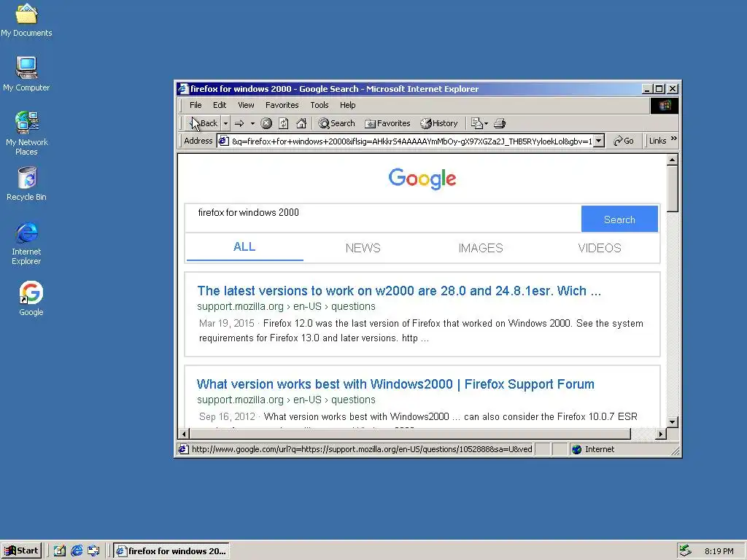
Task: Select the Internet Explorer desktop icon
Action: (x=26, y=244)
